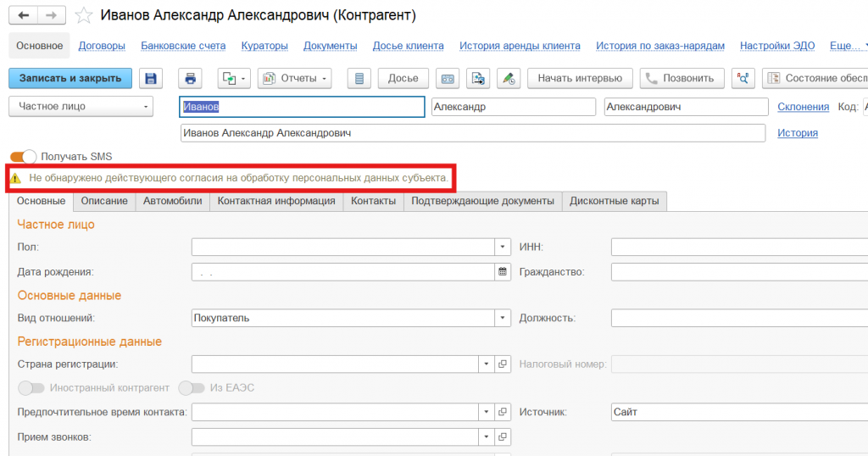This screenshot has width=868, height=456.
Task: Toggle the Из ЕАЭС switch
Action: [x=192, y=388]
